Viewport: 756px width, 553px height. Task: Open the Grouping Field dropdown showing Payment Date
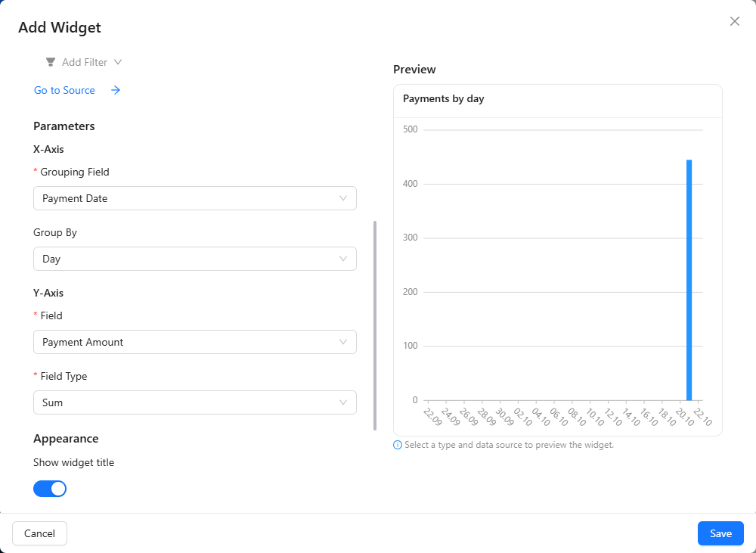(x=195, y=198)
